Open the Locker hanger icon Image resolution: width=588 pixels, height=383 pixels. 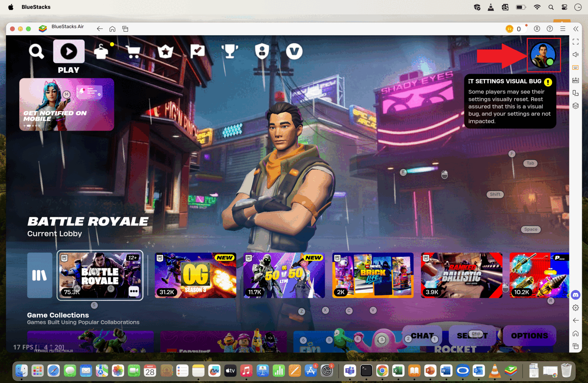tap(101, 52)
